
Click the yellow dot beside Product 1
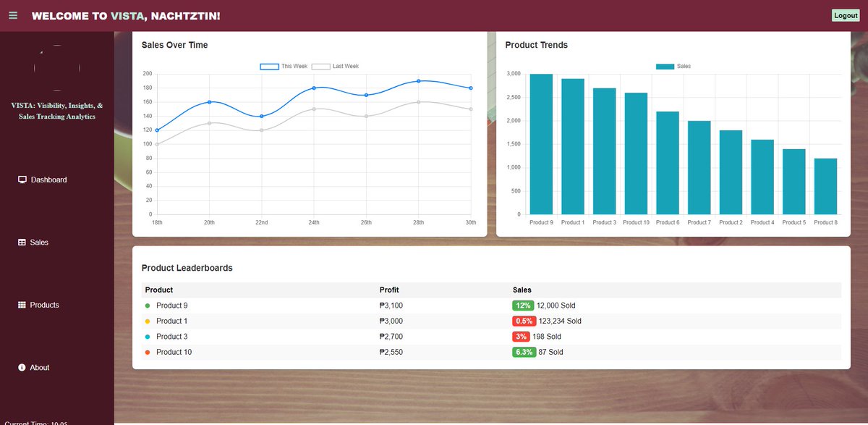pyautogui.click(x=148, y=321)
